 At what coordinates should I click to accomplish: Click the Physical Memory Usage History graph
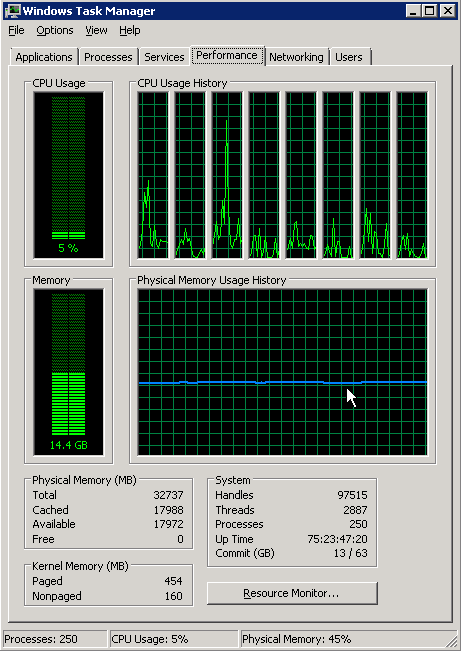(x=282, y=372)
